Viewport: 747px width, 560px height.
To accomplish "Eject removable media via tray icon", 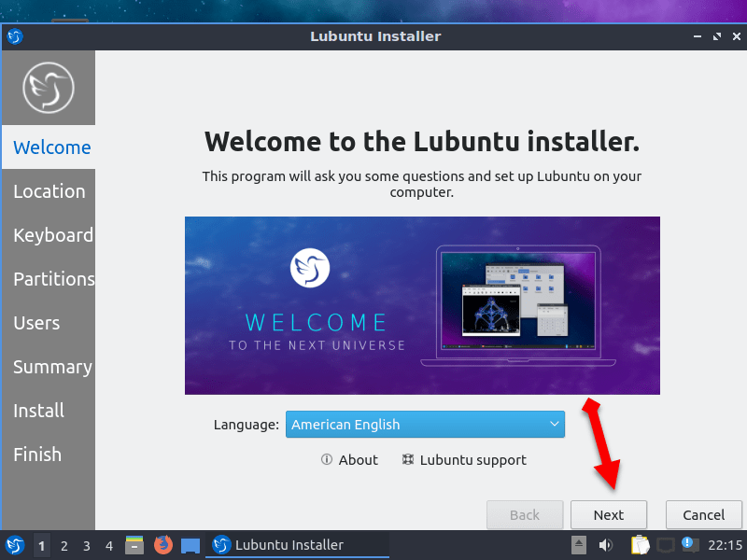I will (579, 545).
